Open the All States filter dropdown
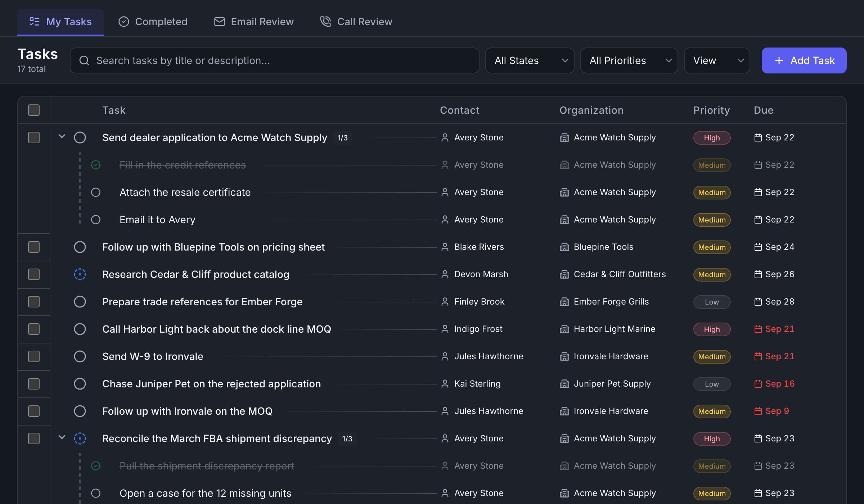The width and height of the screenshot is (864, 504). click(530, 60)
